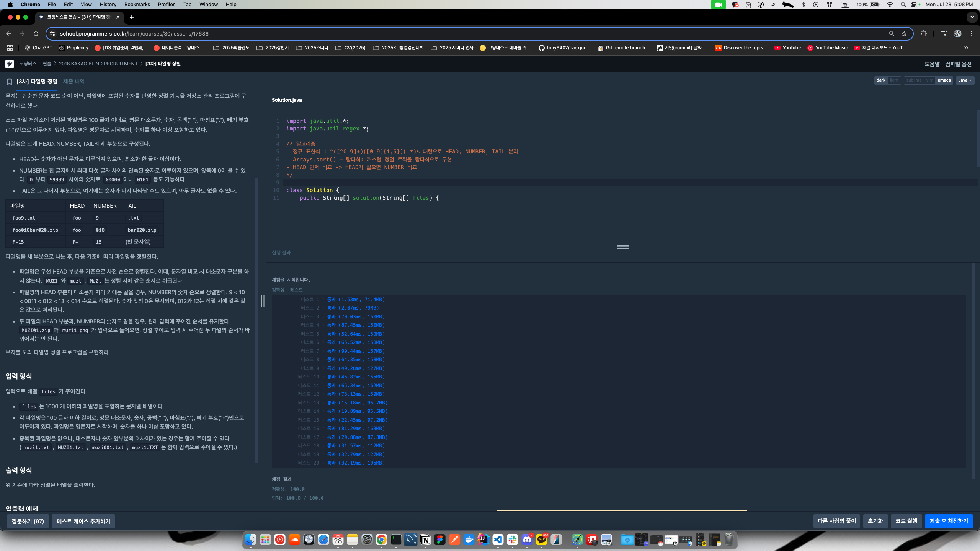The height and width of the screenshot is (551, 980).
Task: Click the Spotlight search icon in menu bar
Action: tap(903, 5)
